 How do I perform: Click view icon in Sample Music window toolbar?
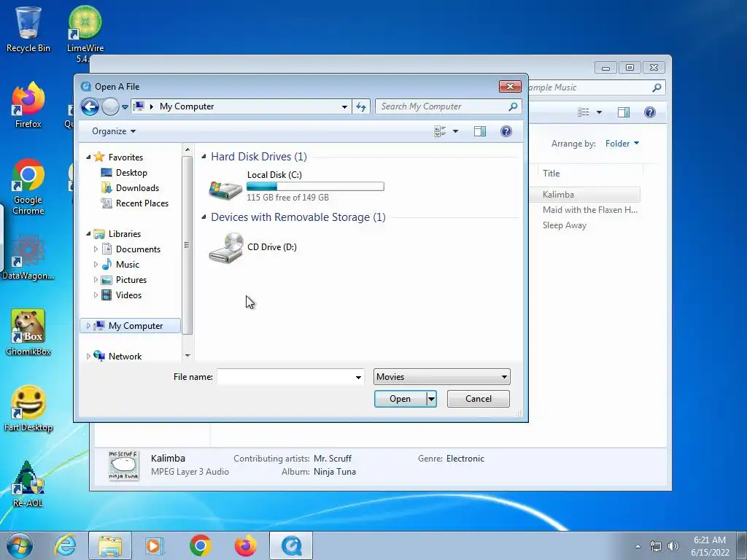tap(583, 112)
